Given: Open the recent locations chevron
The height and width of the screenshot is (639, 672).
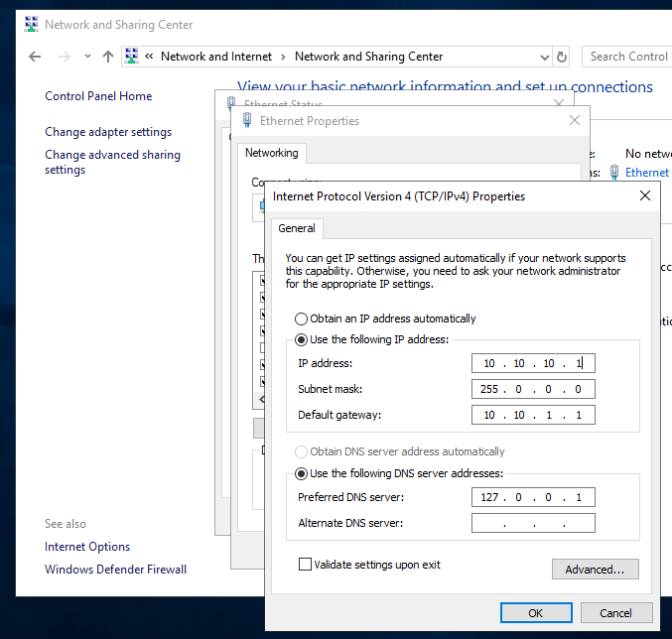Looking at the screenshot, I should 88,57.
